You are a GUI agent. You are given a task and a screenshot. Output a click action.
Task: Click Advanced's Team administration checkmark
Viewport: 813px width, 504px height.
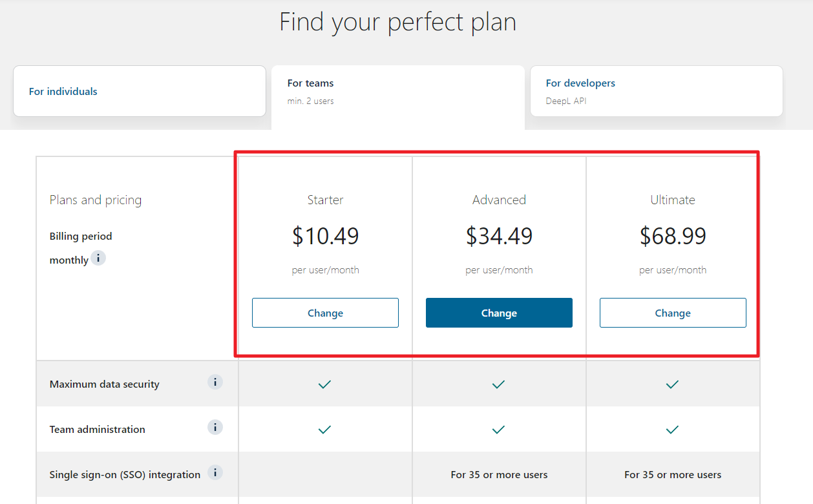[x=498, y=430]
